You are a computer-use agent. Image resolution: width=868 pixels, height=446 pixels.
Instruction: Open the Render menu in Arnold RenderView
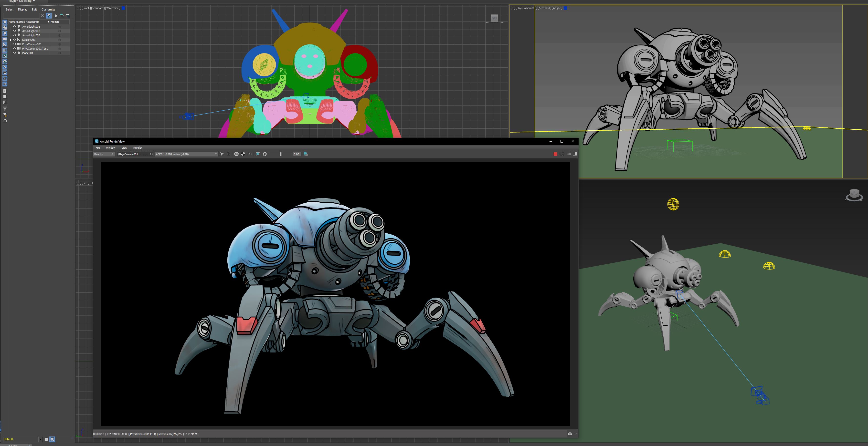tap(138, 147)
